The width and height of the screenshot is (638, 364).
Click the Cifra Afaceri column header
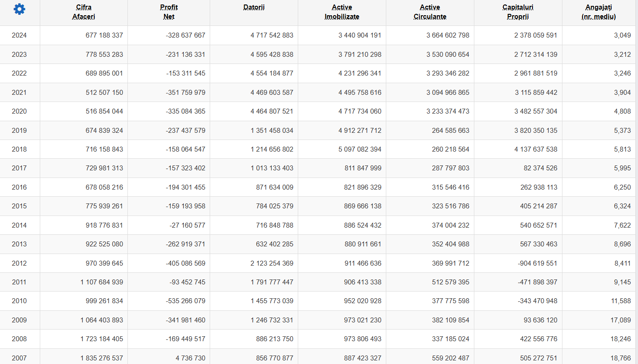click(84, 12)
